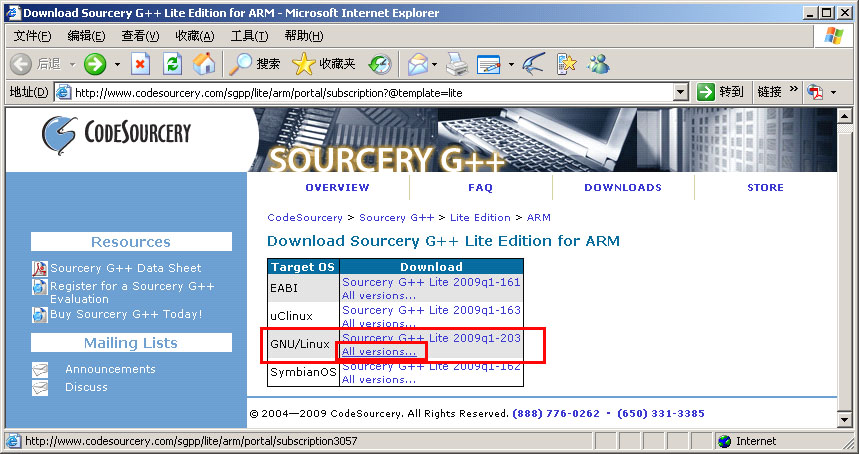This screenshot has width=859, height=454.
Task: Open Sourcery G++ Data Sheet link
Action: (x=126, y=268)
